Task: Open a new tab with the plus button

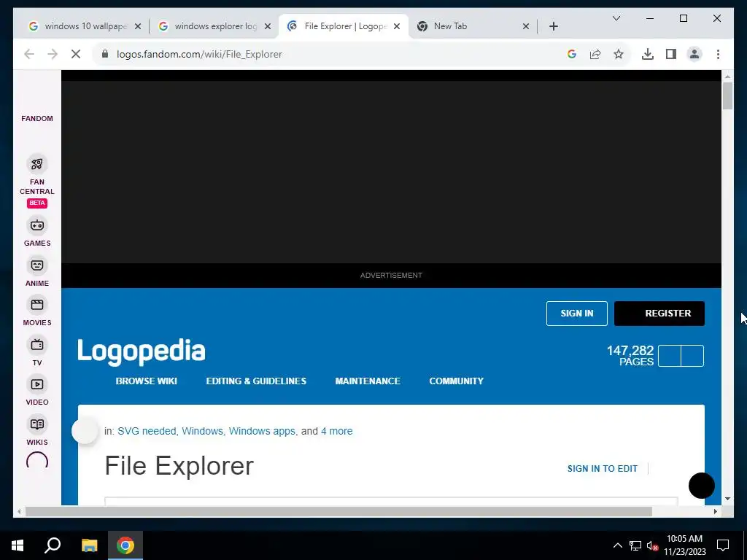Action: point(553,26)
